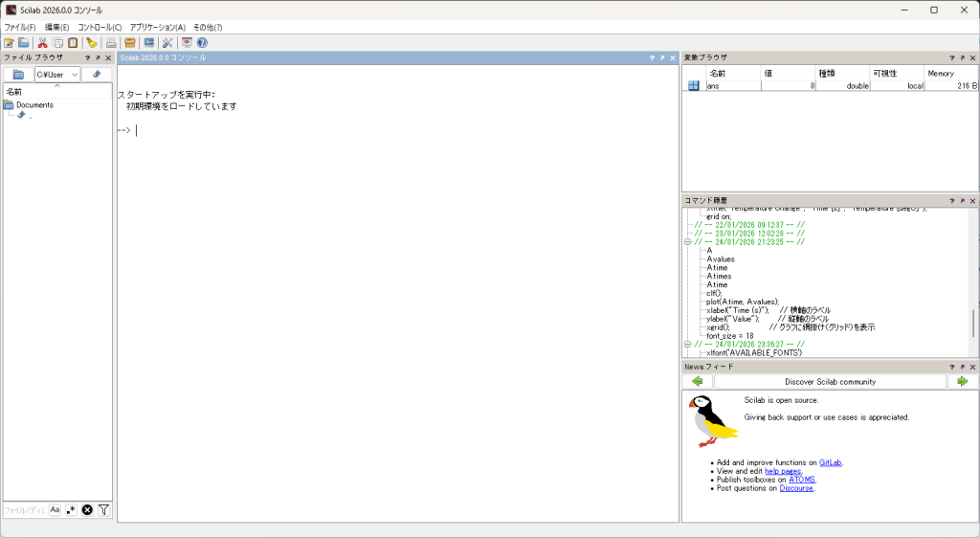Click the command history vertical scrollbar
The width and height of the screenshot is (980, 538).
click(x=974, y=322)
